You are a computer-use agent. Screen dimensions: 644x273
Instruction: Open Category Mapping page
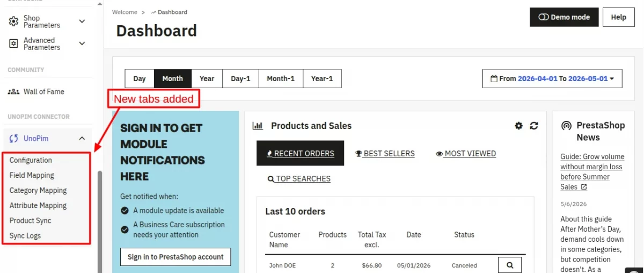click(38, 190)
